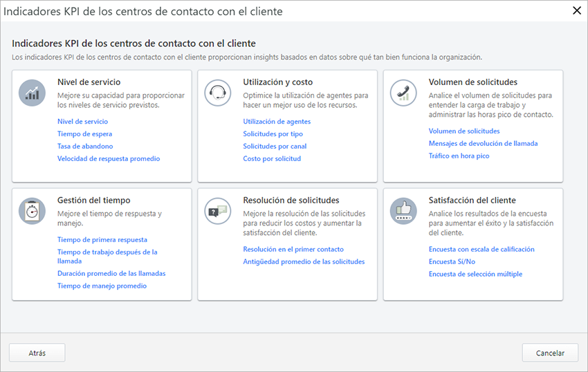Choose the Utilización de agentes link

(277, 122)
